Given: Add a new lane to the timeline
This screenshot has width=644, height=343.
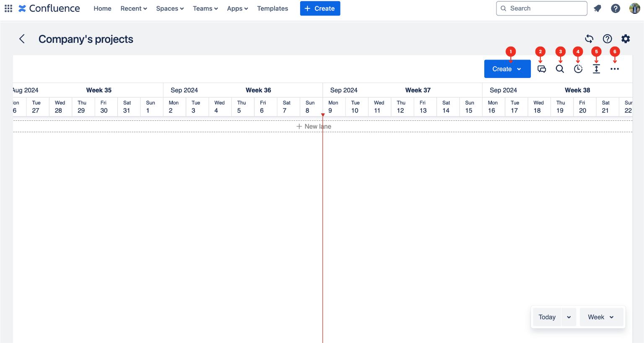Looking at the screenshot, I should pos(314,126).
